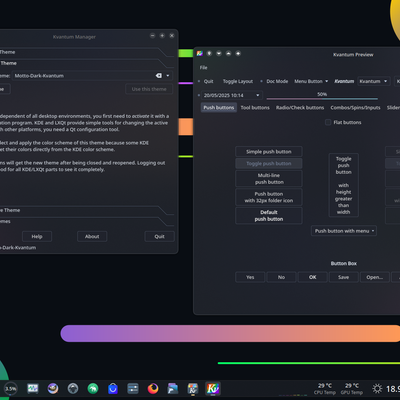Click the Kvantum Preview window title text

pyautogui.click(x=353, y=55)
